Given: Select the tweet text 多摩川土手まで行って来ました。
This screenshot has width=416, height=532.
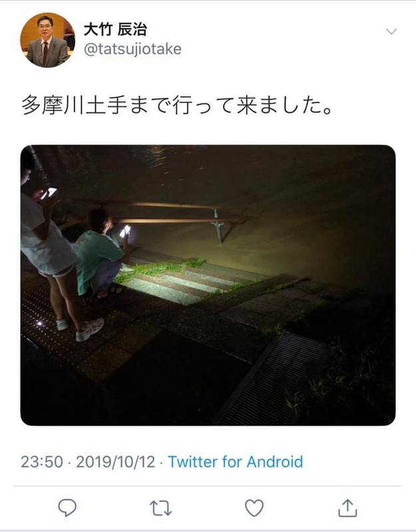Looking at the screenshot, I should [x=176, y=105].
